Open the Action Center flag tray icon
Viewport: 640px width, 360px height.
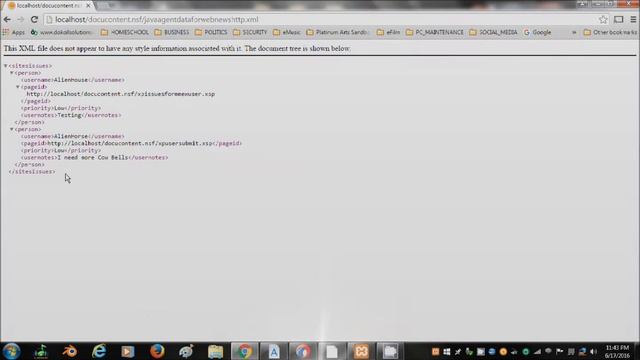coord(560,351)
